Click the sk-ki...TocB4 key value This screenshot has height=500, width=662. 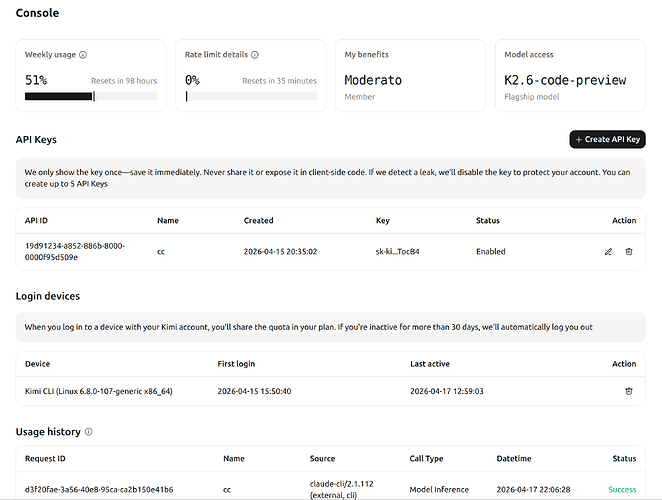coord(398,252)
